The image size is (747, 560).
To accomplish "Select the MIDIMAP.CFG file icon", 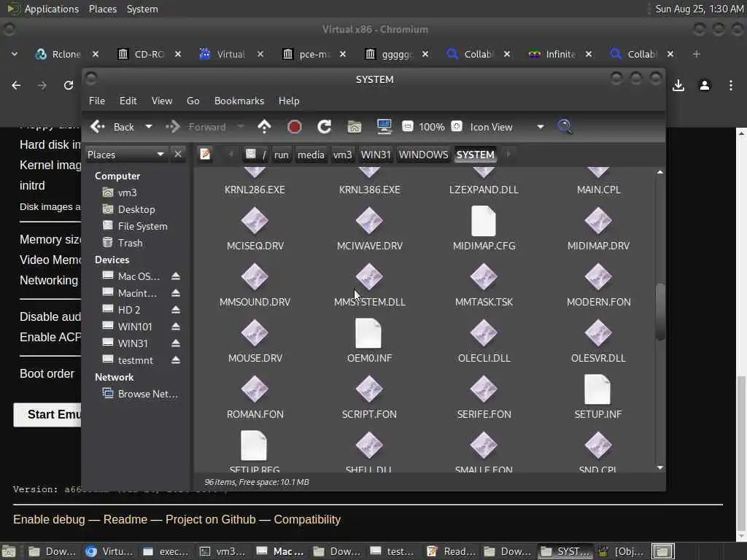I will tap(484, 221).
